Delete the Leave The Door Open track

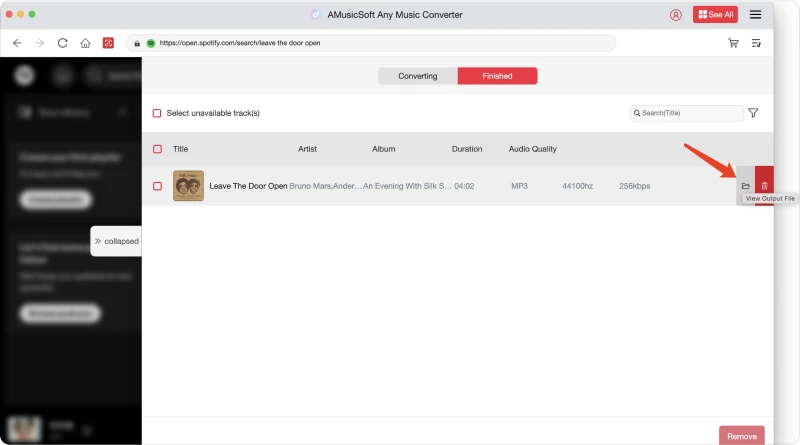pos(764,186)
